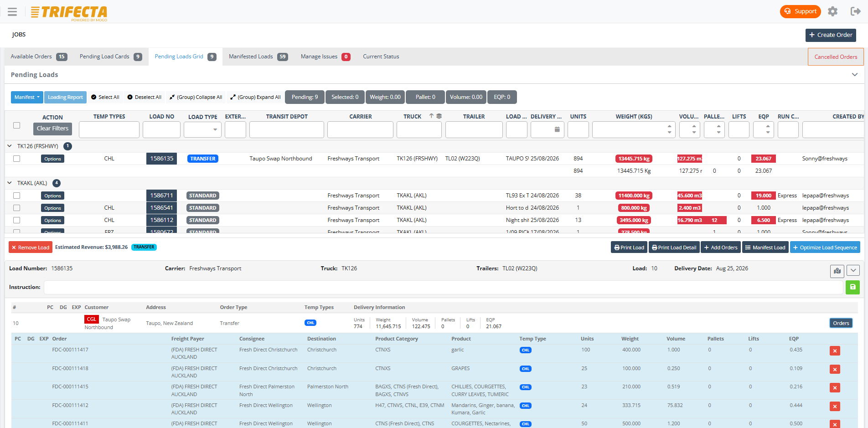Viewport: 868px width, 428px height.
Task: Open Cancelled Orders
Action: (x=836, y=57)
